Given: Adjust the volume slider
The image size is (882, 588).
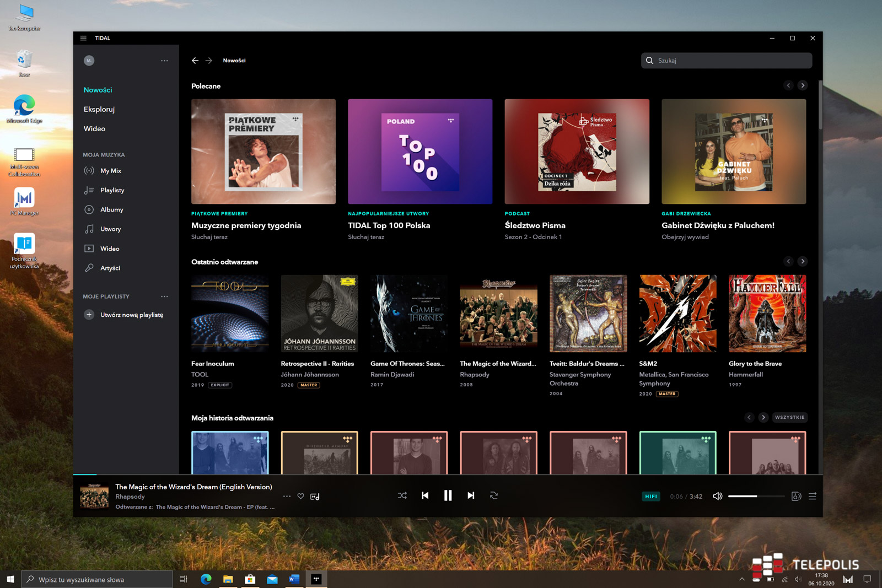Looking at the screenshot, I should (x=755, y=496).
